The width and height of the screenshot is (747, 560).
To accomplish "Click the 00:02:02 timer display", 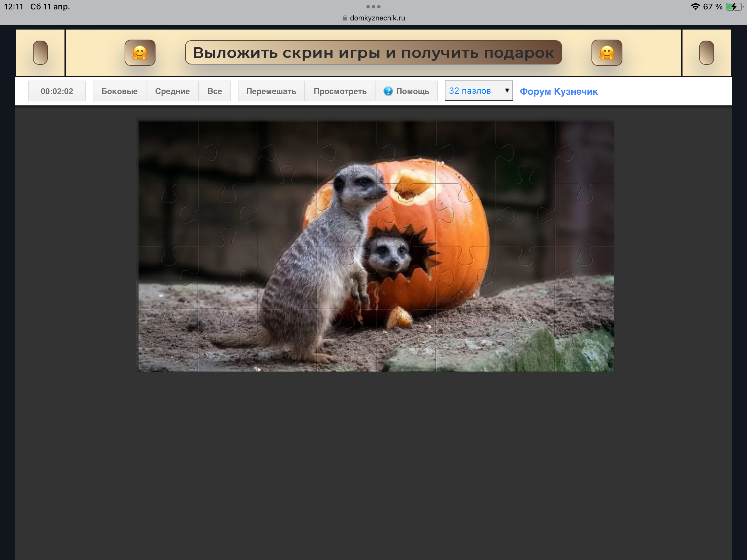I will (57, 91).
